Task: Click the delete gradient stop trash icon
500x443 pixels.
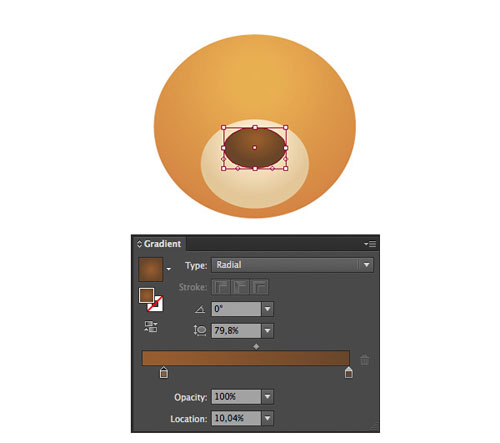Action: click(365, 360)
